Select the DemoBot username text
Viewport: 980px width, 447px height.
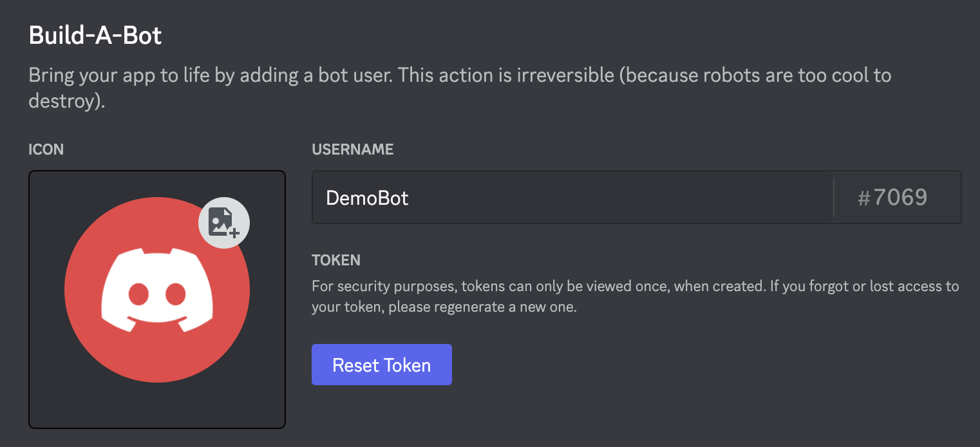coord(368,198)
